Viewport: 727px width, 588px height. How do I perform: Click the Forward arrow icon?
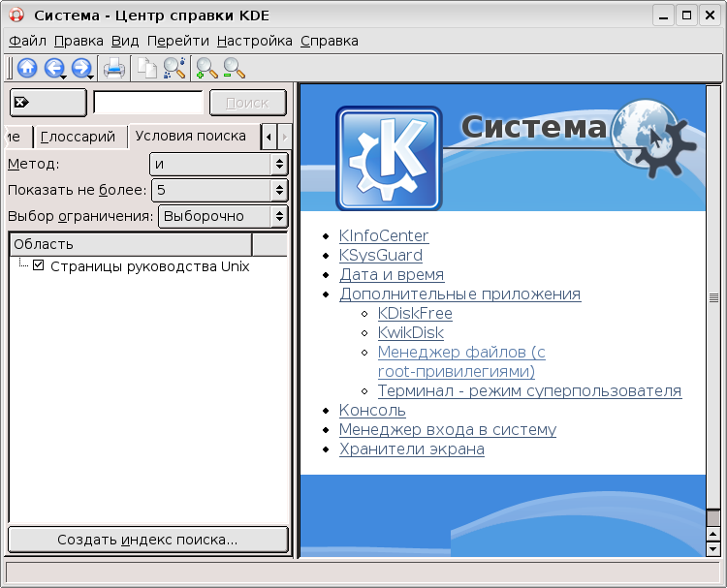click(81, 68)
